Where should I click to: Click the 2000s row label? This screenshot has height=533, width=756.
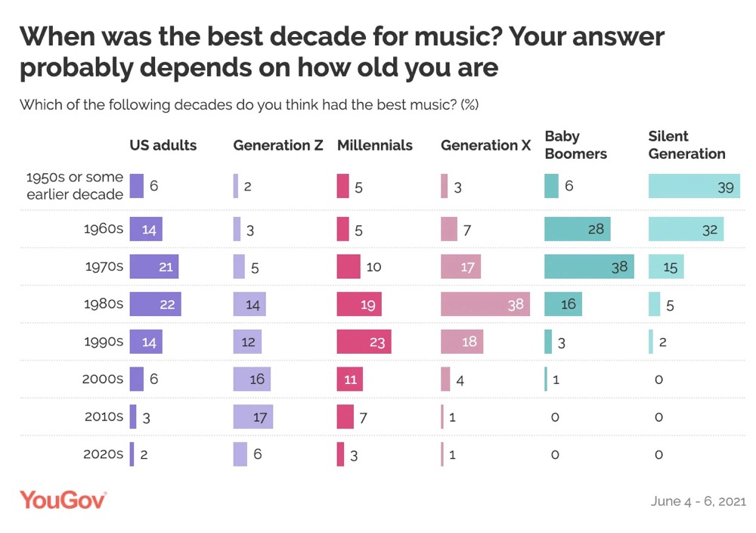point(103,379)
